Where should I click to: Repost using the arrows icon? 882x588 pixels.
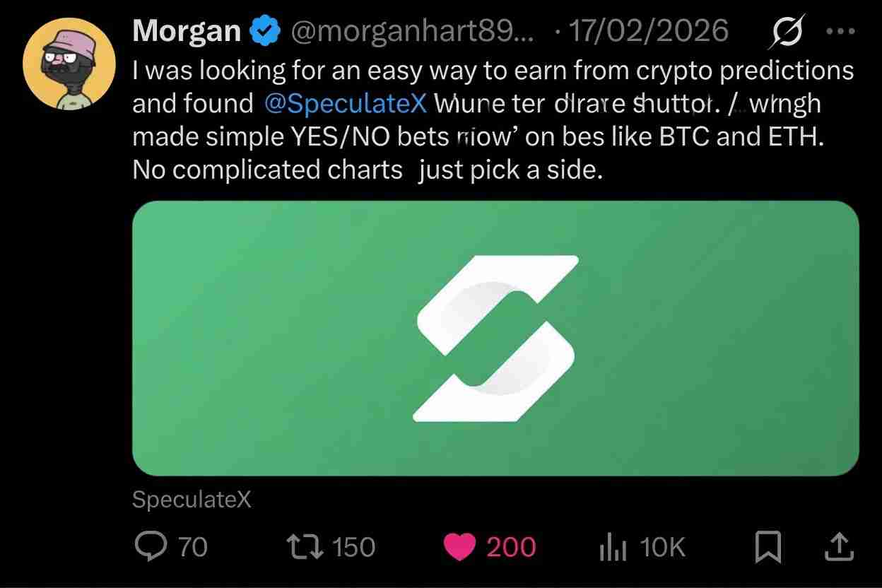coord(305,547)
